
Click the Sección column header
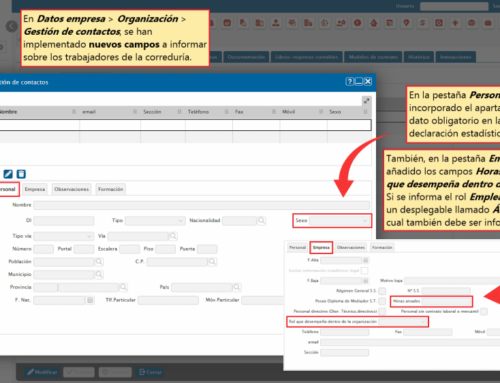[163, 112]
